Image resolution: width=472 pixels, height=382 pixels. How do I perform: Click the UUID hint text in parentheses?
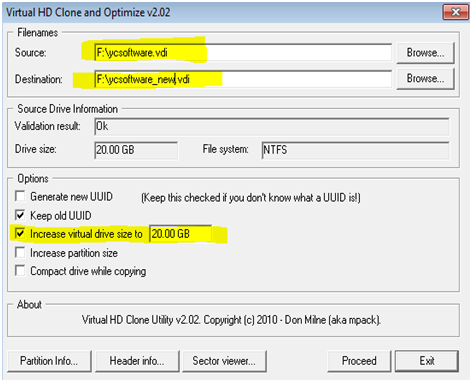tap(251, 198)
